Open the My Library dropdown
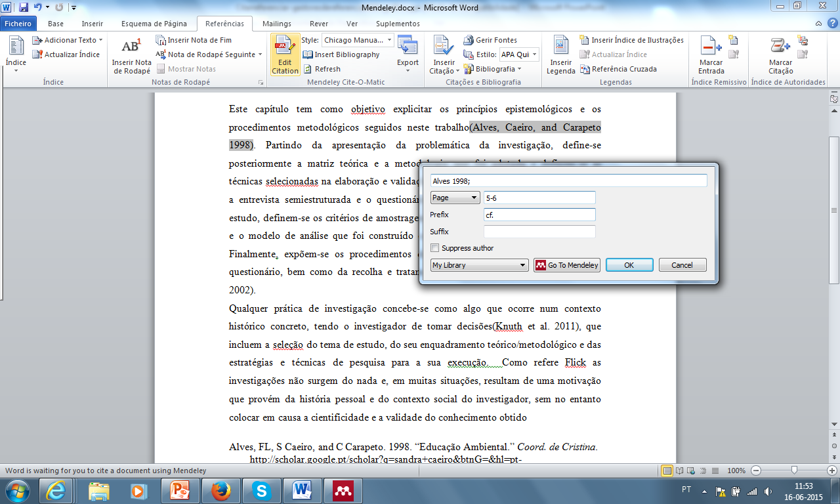Viewport: 840px width, 504px height. 479,265
